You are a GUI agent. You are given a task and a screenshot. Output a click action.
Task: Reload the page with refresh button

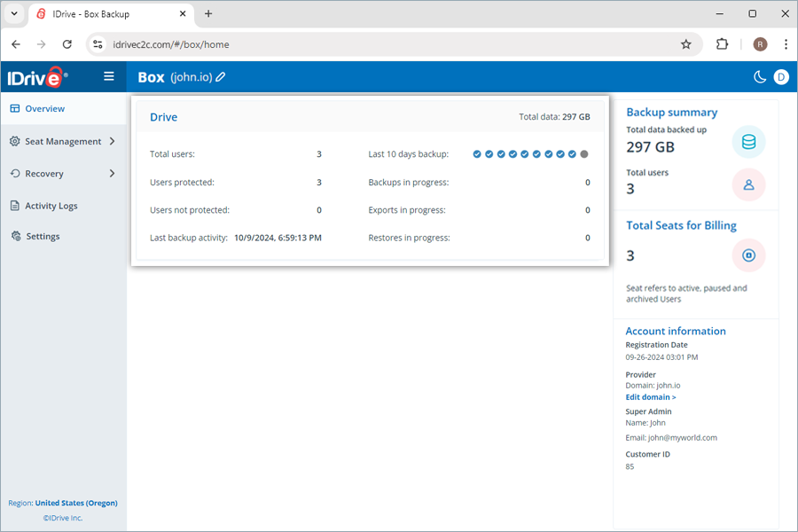pos(67,44)
